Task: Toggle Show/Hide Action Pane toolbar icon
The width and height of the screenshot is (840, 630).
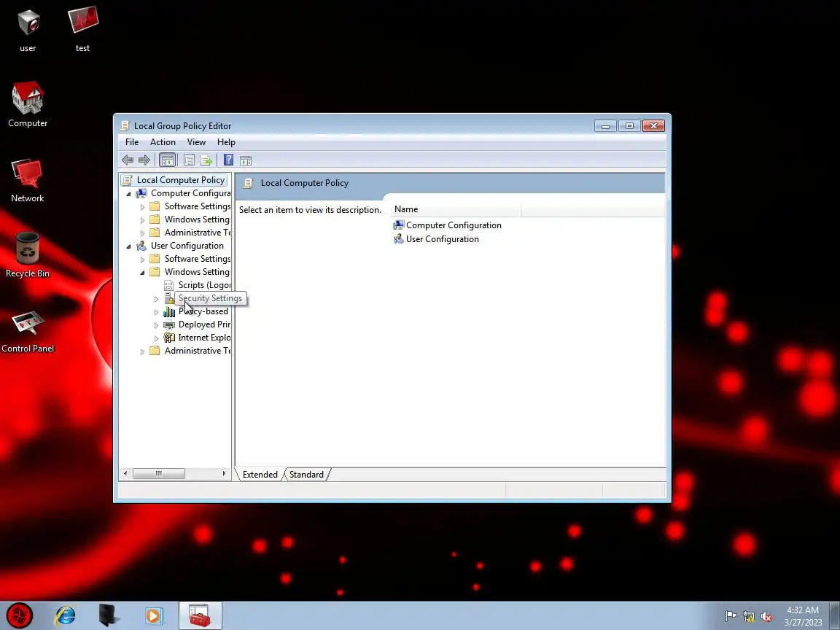Action: (246, 160)
